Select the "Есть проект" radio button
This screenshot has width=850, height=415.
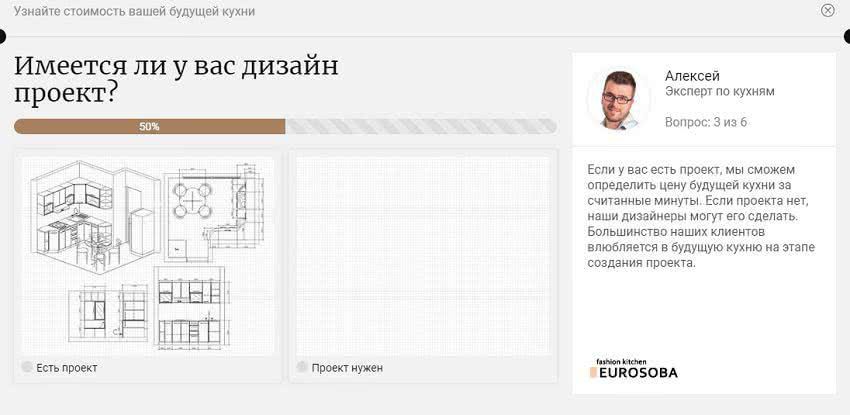point(27,367)
